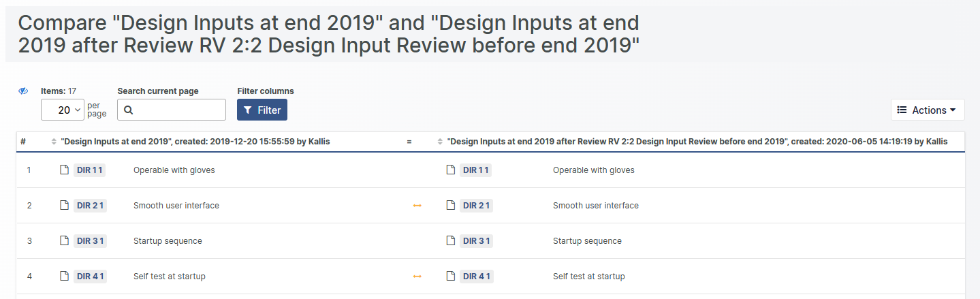Open the Actions dropdown menu
980x299 pixels.
[x=928, y=110]
